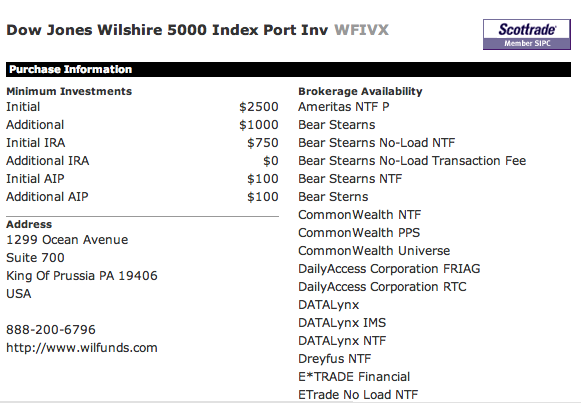Select the Purchase Information header bar
Screen dimensions: 581x403
tap(288, 69)
